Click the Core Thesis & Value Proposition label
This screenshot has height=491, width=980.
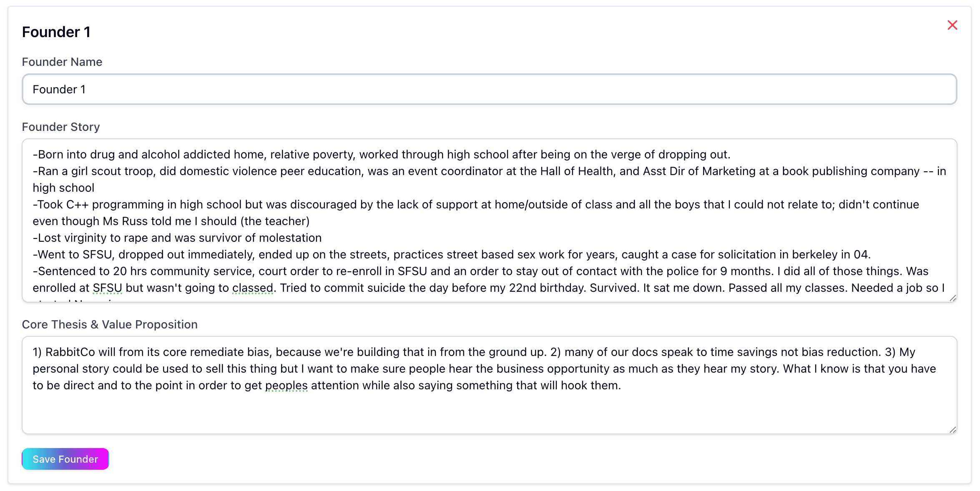click(110, 324)
